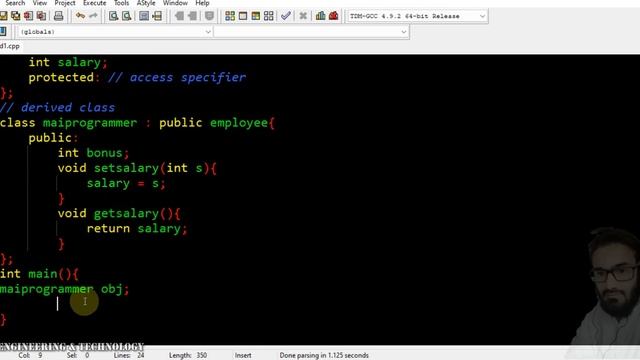The image size is (640, 360).
Task: Click the Rebuild All icon
Action: [x=268, y=16]
